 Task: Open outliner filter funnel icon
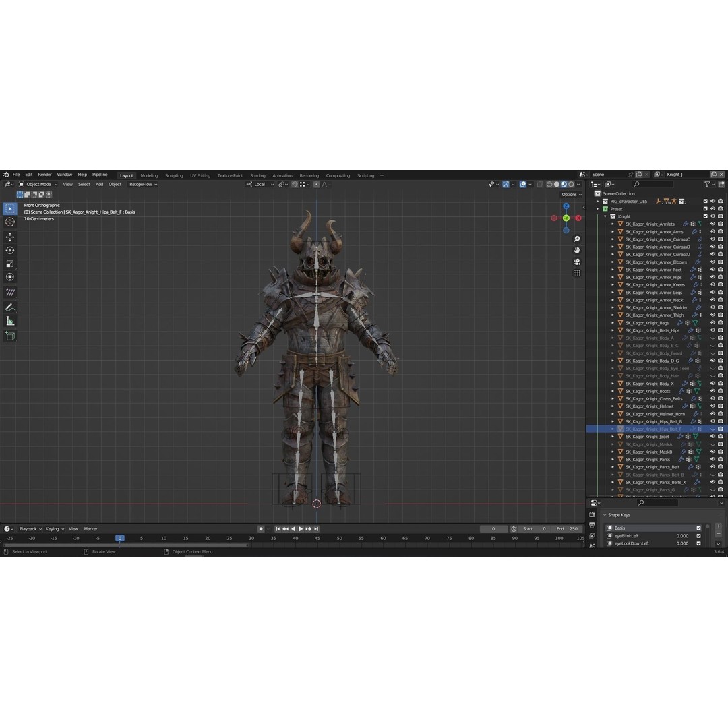[707, 184]
